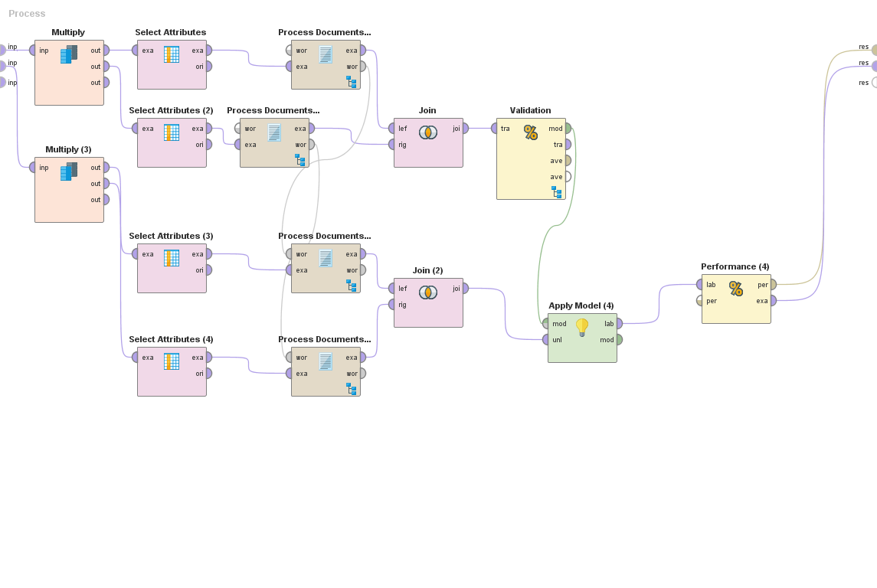The width and height of the screenshot is (877, 588).
Task: Click the Select Attributes (3) title label
Action: coord(171,236)
